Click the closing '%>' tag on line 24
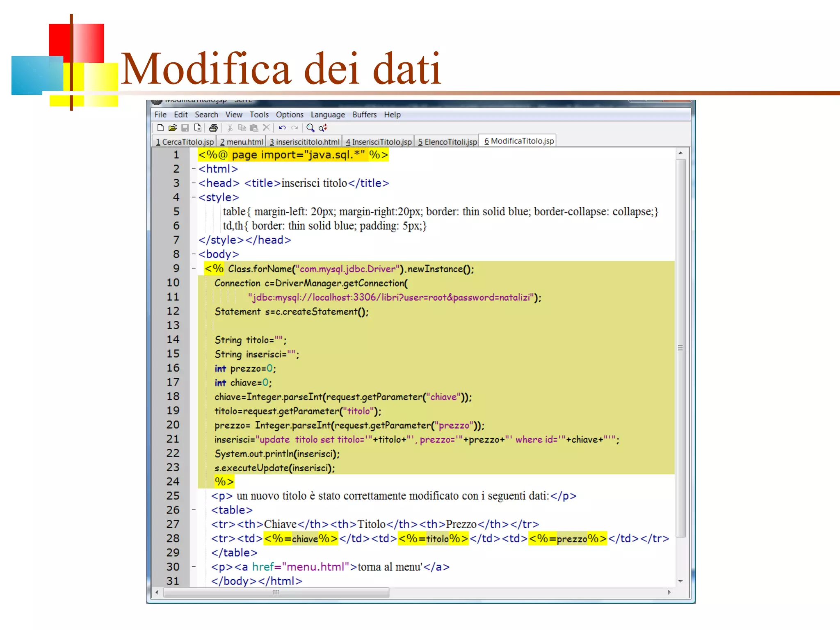This screenshot has height=630, width=840. tap(224, 482)
